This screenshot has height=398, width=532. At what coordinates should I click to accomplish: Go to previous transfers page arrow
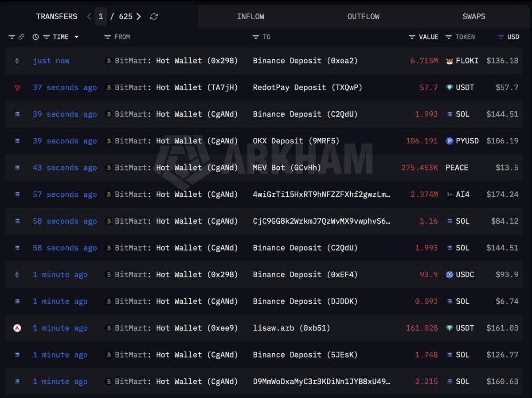(89, 16)
